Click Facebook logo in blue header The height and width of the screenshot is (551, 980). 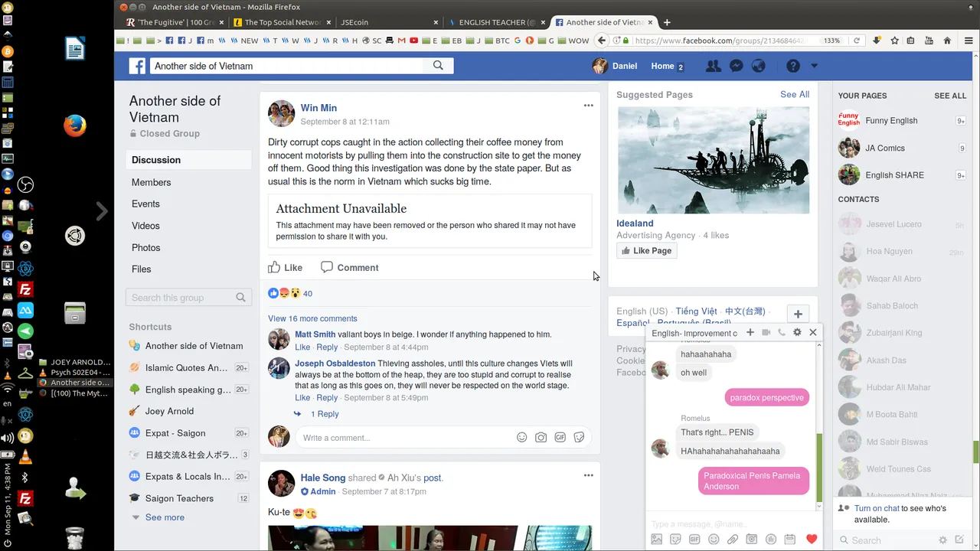137,66
